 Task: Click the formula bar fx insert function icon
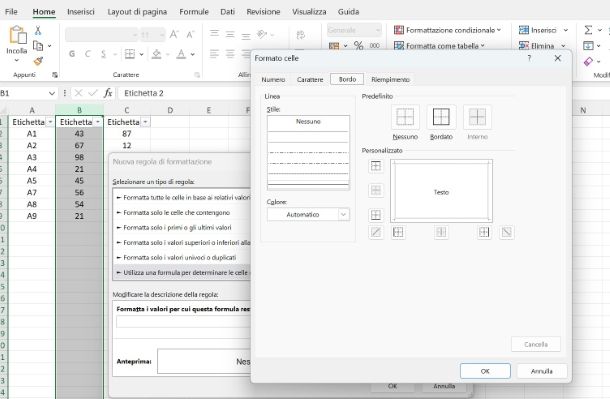(108, 93)
